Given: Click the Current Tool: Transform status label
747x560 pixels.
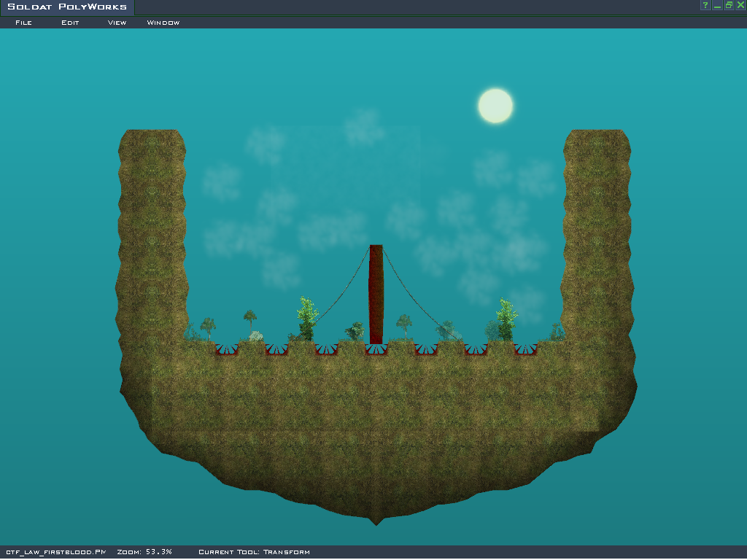Looking at the screenshot, I should [x=254, y=552].
